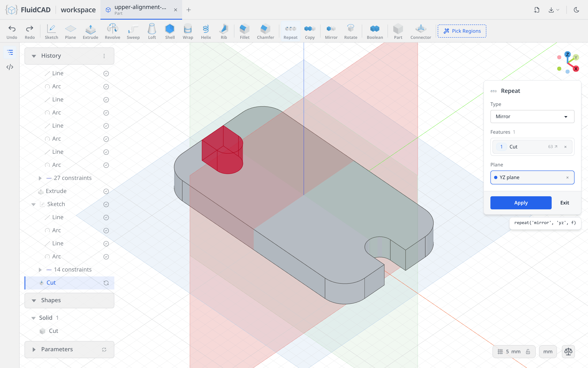The image size is (588, 368).
Task: Toggle check mark on Extrude row
Action: (106, 191)
